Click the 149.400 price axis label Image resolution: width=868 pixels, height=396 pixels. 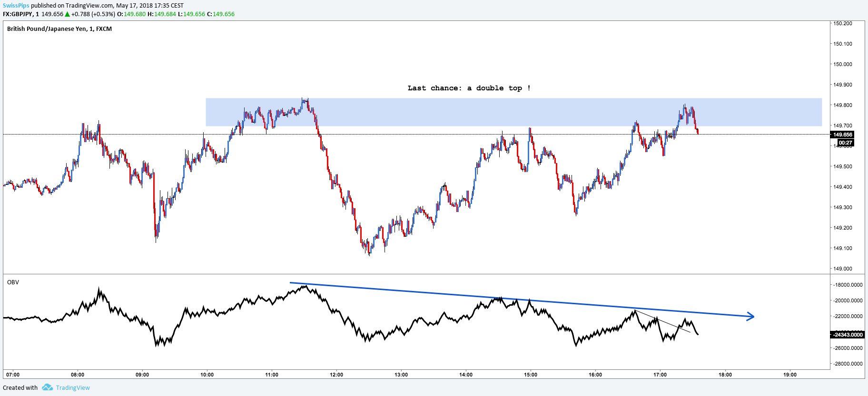(843, 187)
